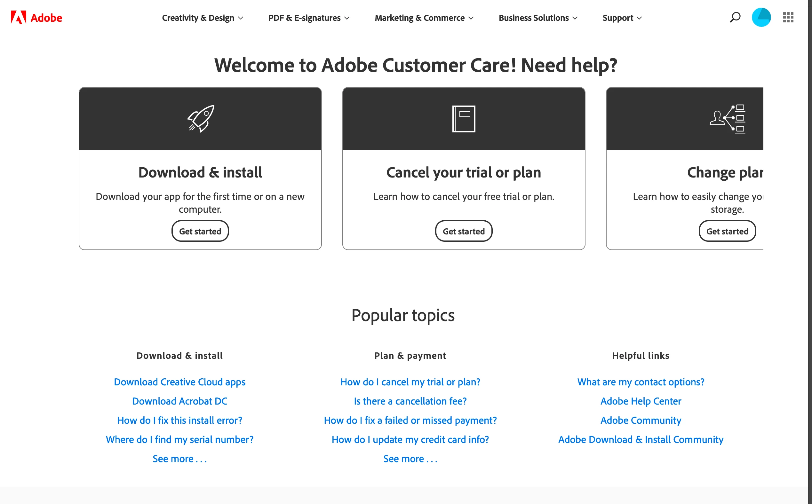Viewport: 812px width, 504px height.
Task: Open Adobe Help Center link
Action: click(641, 401)
